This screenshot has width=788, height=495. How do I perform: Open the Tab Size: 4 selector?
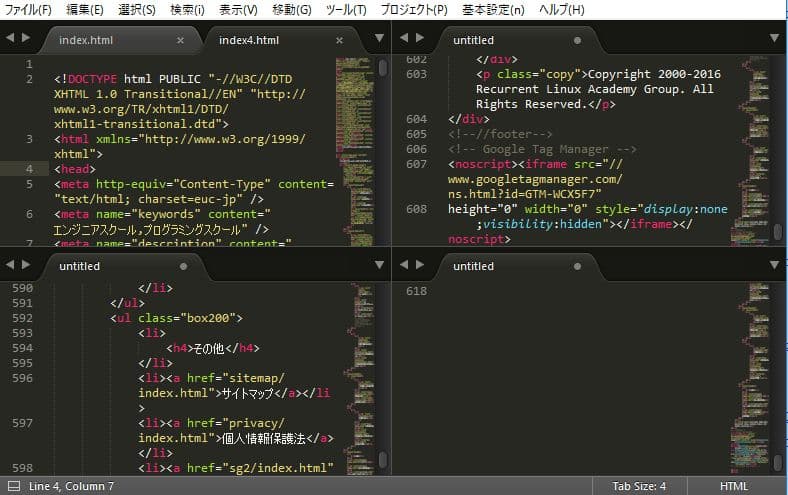[640, 486]
